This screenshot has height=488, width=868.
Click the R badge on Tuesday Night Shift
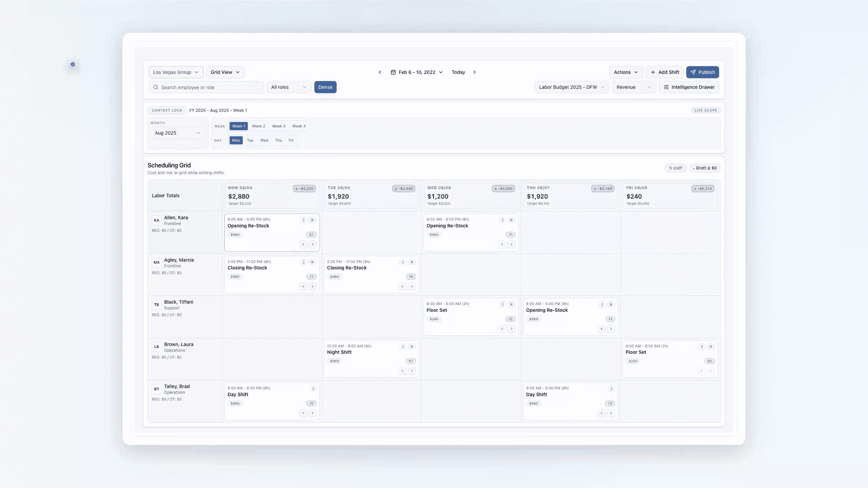(411, 347)
